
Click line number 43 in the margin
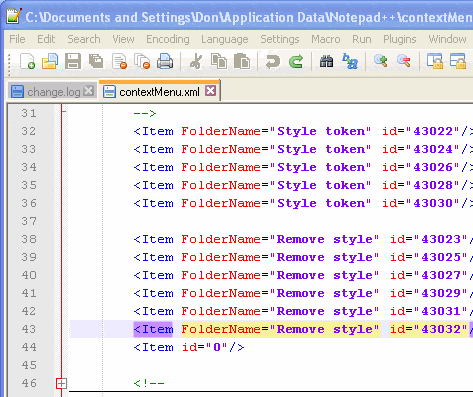(x=29, y=329)
